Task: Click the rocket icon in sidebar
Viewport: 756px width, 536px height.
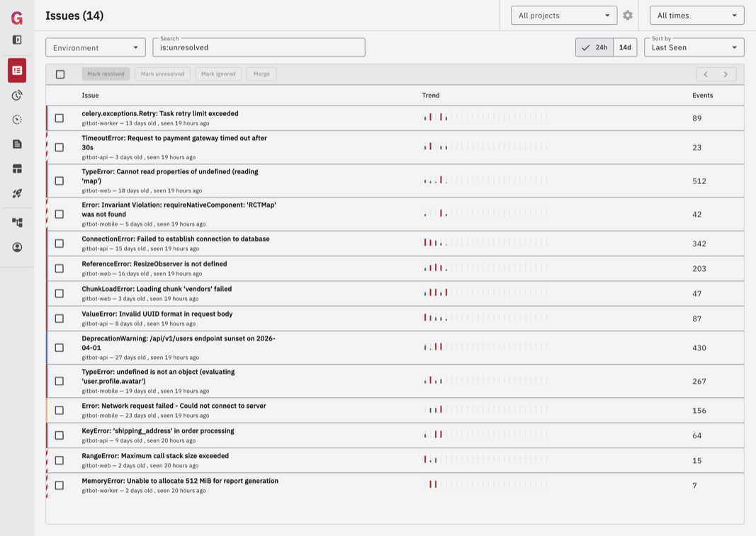Action: click(x=15, y=193)
